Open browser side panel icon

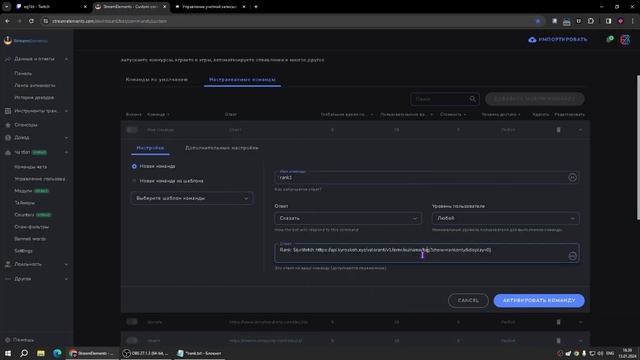(608, 21)
